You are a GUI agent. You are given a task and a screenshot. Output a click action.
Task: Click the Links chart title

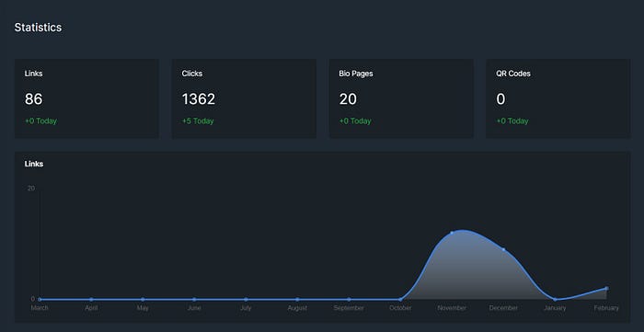[x=34, y=164]
